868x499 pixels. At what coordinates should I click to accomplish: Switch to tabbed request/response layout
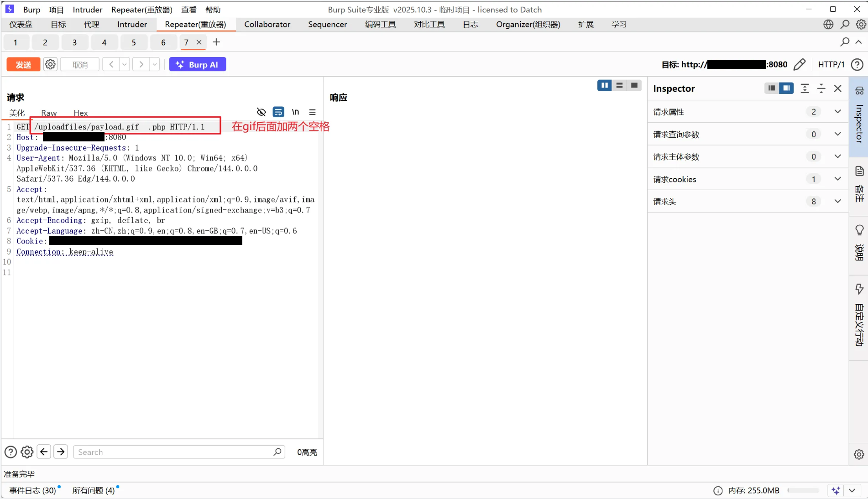pos(634,85)
